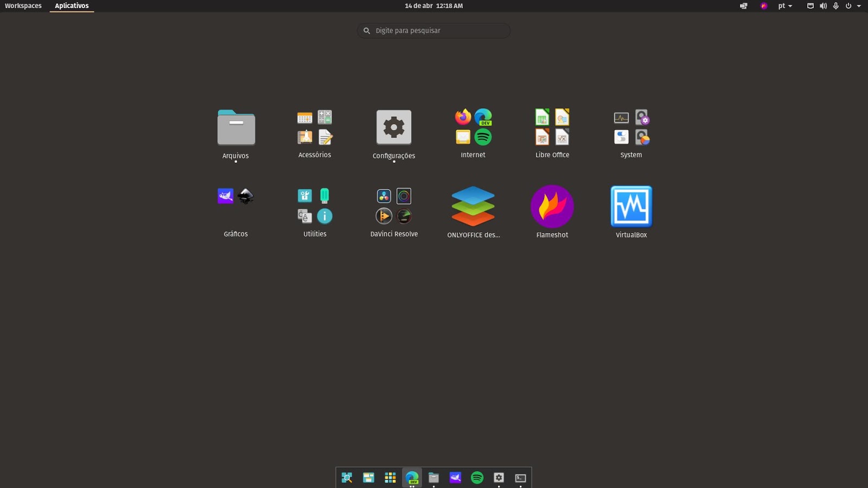Viewport: 868px width, 488px height.
Task: Open the terminal from the dock
Action: [x=520, y=478]
